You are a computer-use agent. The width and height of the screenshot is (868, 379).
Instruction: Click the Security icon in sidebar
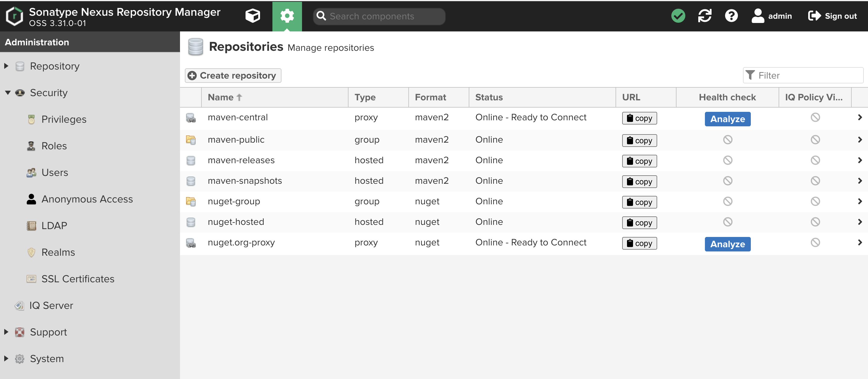[20, 93]
